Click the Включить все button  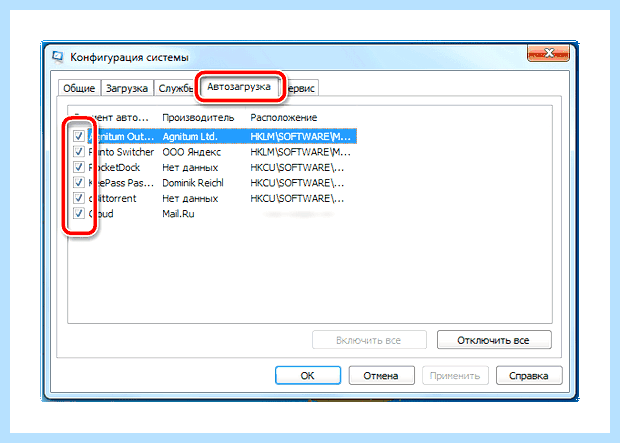(x=369, y=340)
